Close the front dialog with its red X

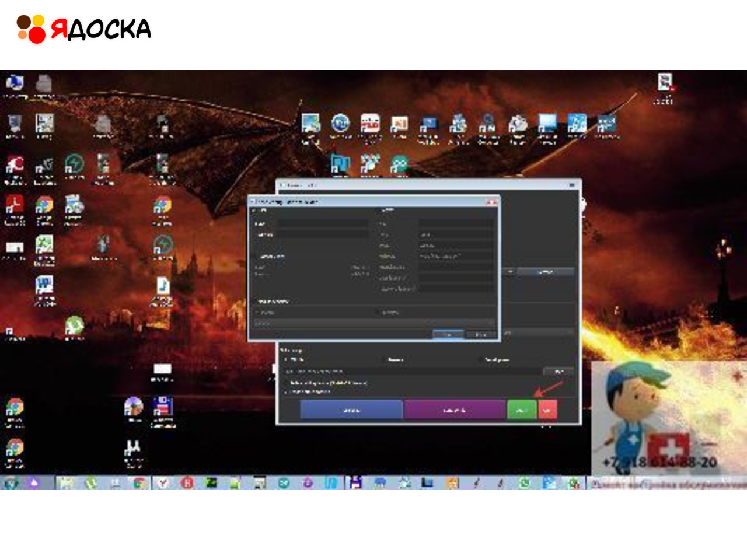point(491,202)
